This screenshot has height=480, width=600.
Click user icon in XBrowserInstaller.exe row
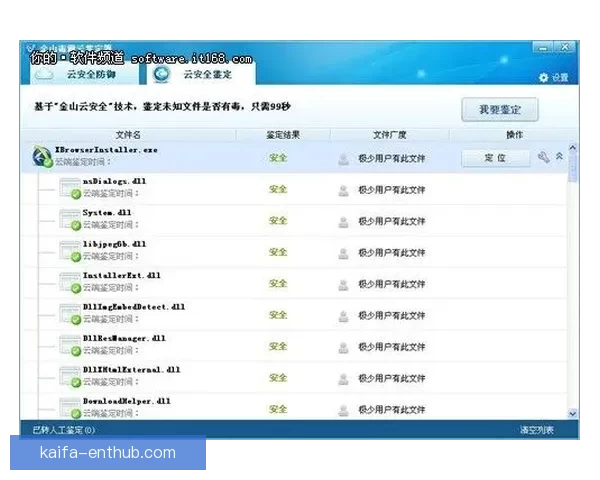344,159
